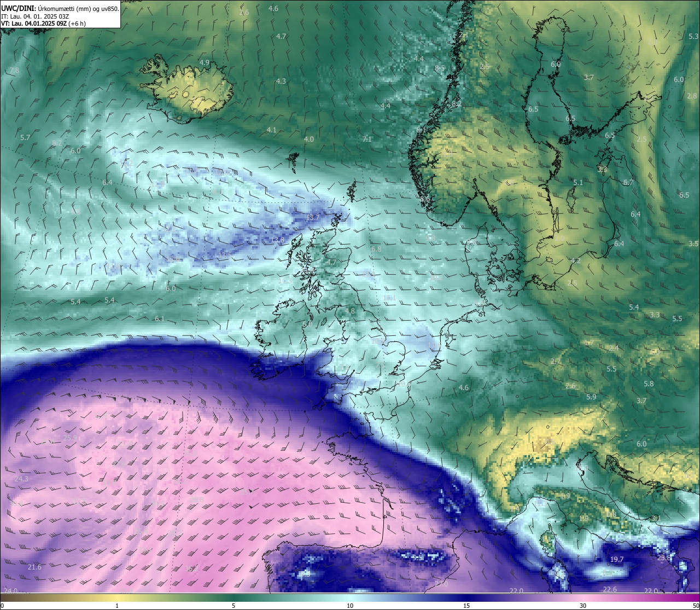The height and width of the screenshot is (610, 700).
Task: Click the color scale label 30
Action: 583,606
